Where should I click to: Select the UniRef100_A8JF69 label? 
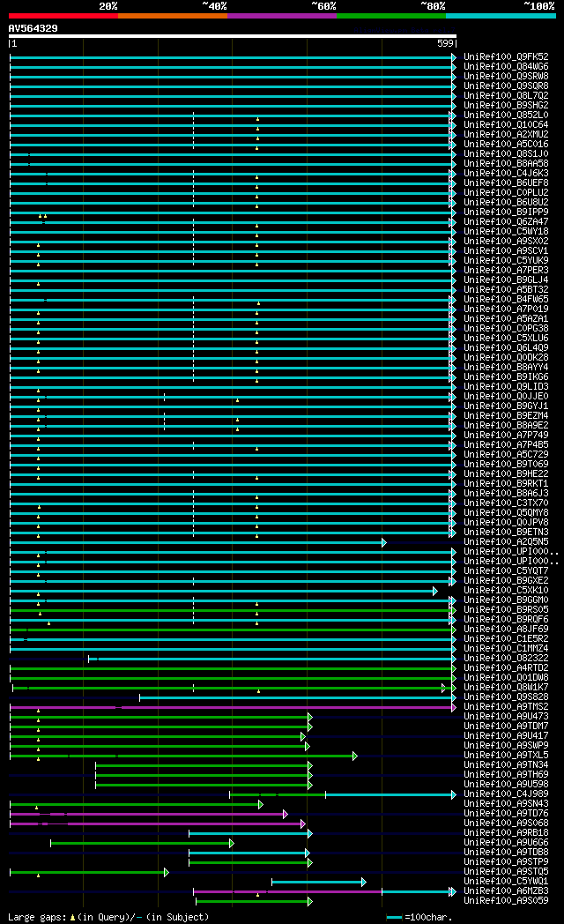pos(506,629)
